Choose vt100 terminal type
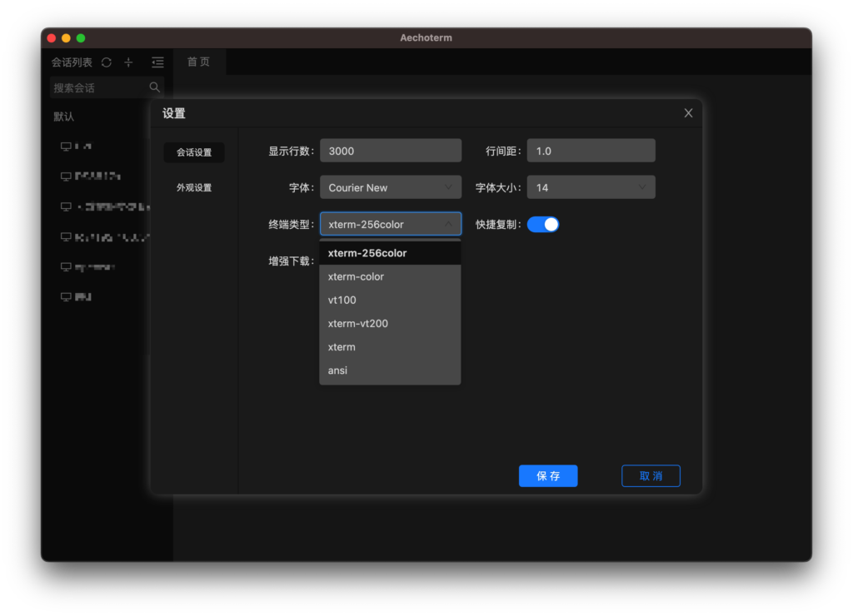Viewport: 853px width, 616px height. point(390,300)
